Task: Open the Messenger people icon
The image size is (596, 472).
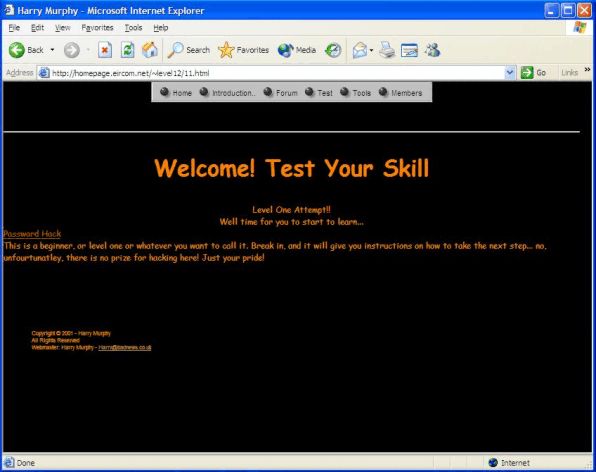Action: click(x=433, y=50)
